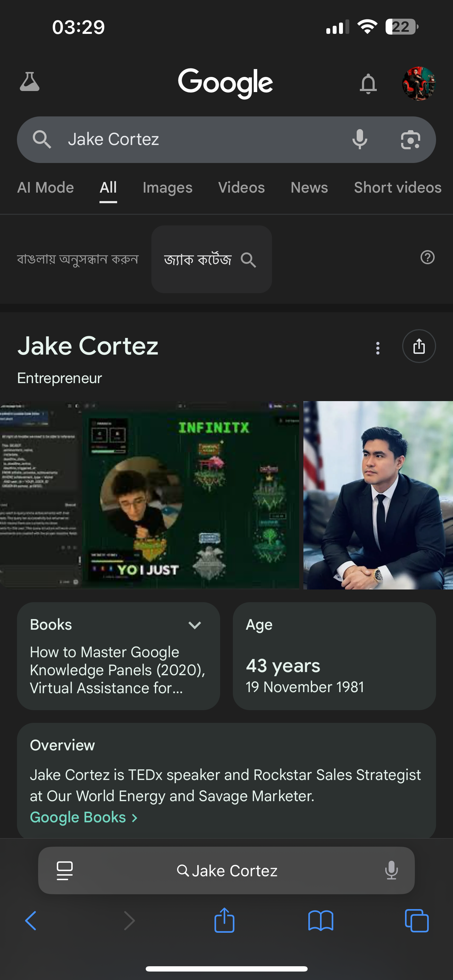453x980 pixels.
Task: Tap the notifications bell icon
Action: click(x=368, y=83)
